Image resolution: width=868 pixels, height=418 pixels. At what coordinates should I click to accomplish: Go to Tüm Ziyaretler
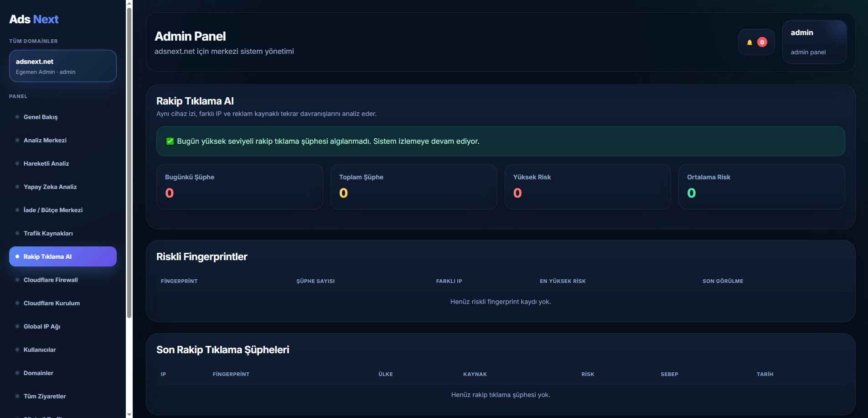pos(63,396)
